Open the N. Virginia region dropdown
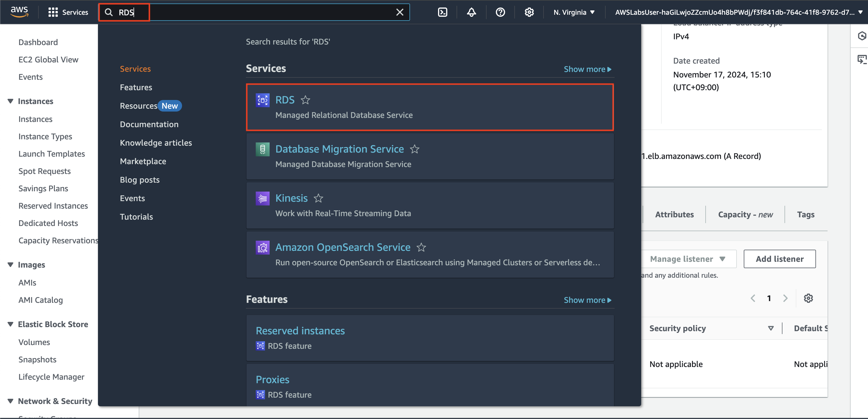 [x=574, y=12]
